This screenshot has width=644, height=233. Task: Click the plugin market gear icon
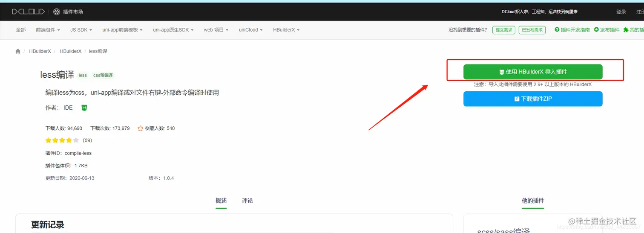click(57, 12)
